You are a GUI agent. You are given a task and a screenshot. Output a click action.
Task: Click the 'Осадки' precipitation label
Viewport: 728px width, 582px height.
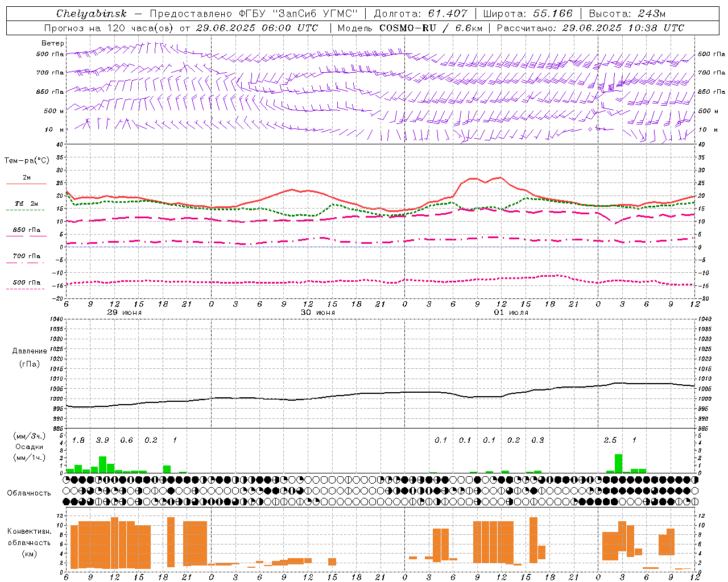click(x=30, y=447)
